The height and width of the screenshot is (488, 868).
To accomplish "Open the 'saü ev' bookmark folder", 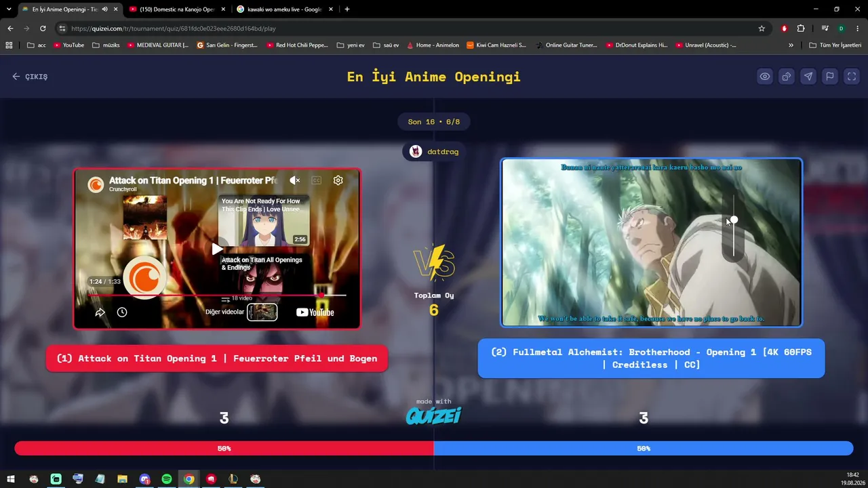I will pos(386,45).
